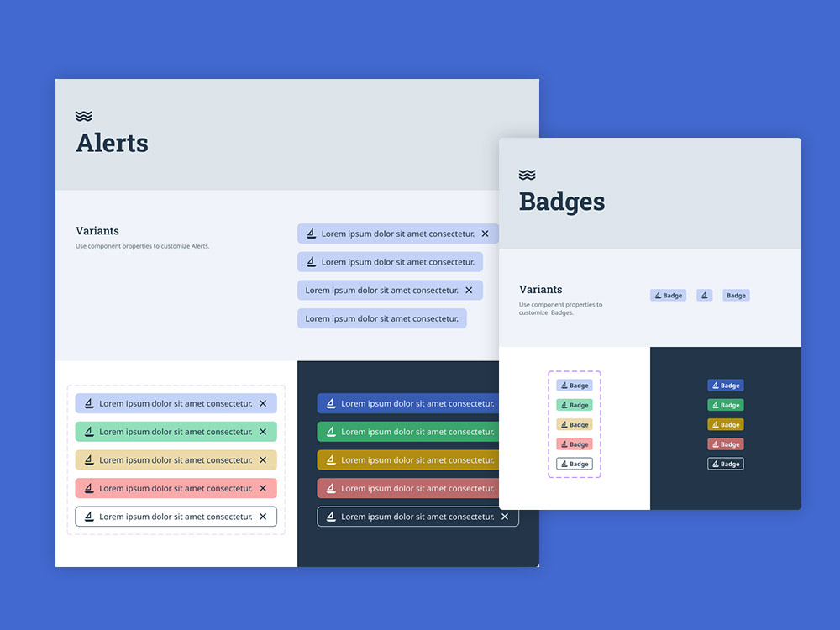The image size is (840, 630).
Task: Click the sailboat icon in dark blue alert
Action: pyautogui.click(x=331, y=403)
